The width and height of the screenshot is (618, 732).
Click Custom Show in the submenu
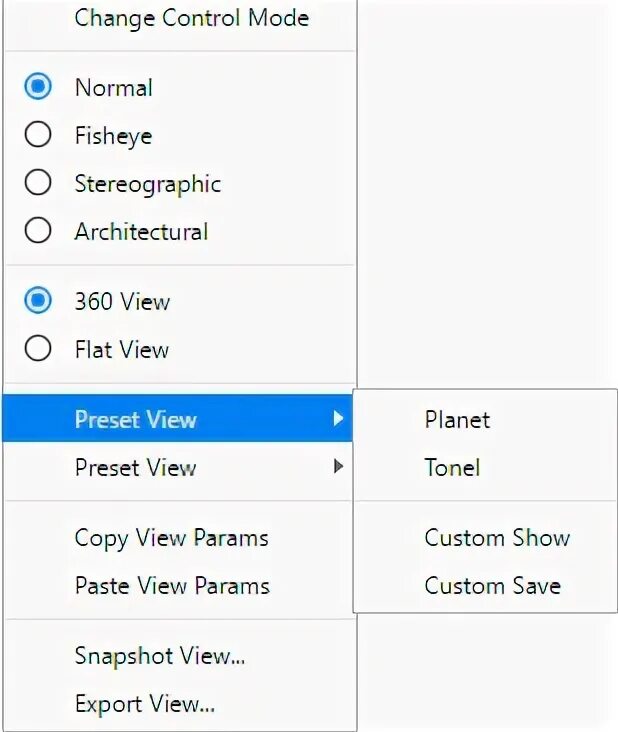tap(497, 537)
